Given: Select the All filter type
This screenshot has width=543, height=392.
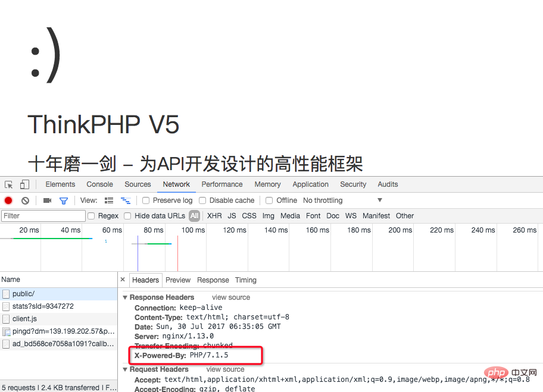Looking at the screenshot, I should pos(195,216).
